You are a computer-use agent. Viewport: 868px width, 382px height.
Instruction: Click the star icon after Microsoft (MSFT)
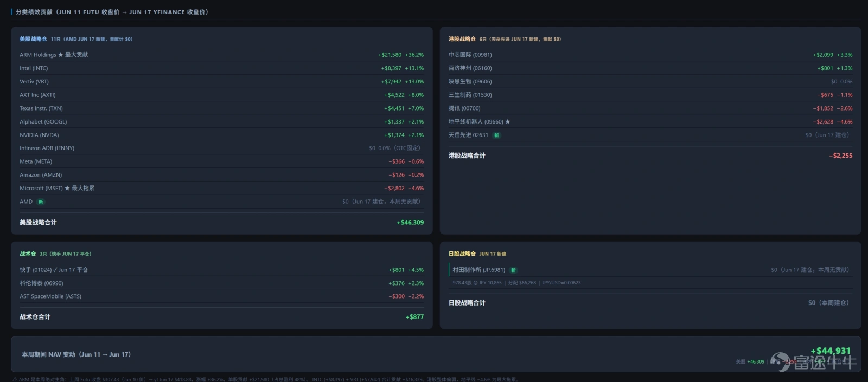pos(67,188)
